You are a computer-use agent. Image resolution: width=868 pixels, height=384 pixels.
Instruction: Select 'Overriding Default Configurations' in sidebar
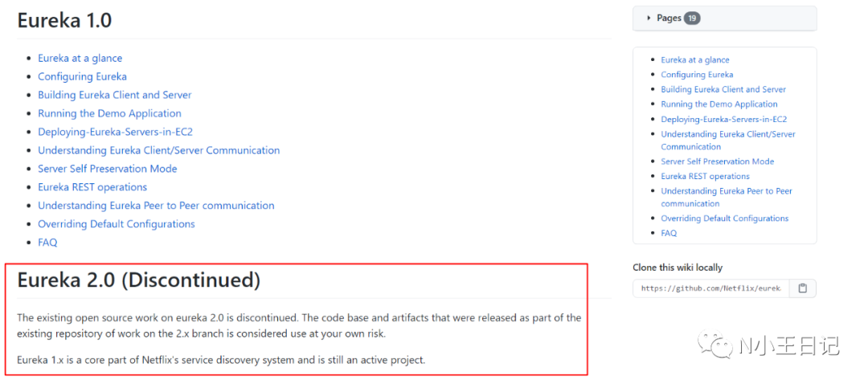pos(724,219)
